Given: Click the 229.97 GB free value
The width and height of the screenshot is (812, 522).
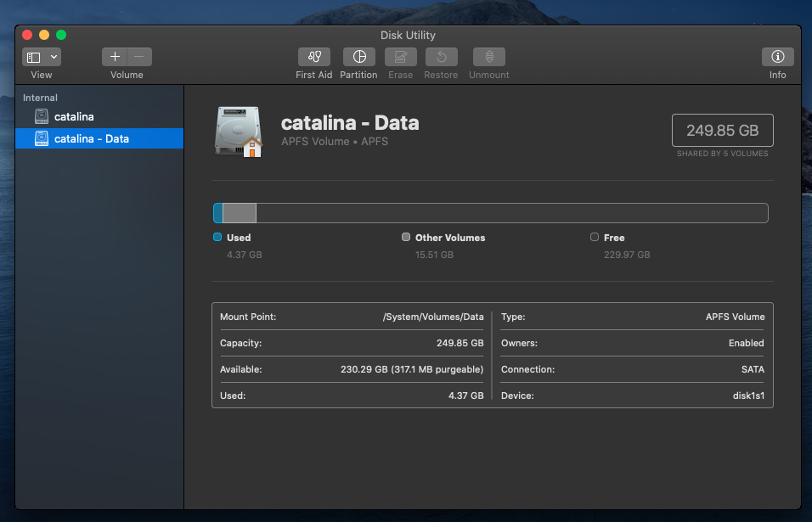Looking at the screenshot, I should [627, 255].
